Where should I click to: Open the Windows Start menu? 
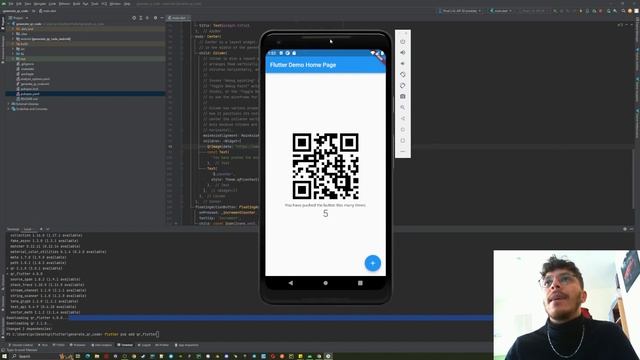click(x=4, y=356)
